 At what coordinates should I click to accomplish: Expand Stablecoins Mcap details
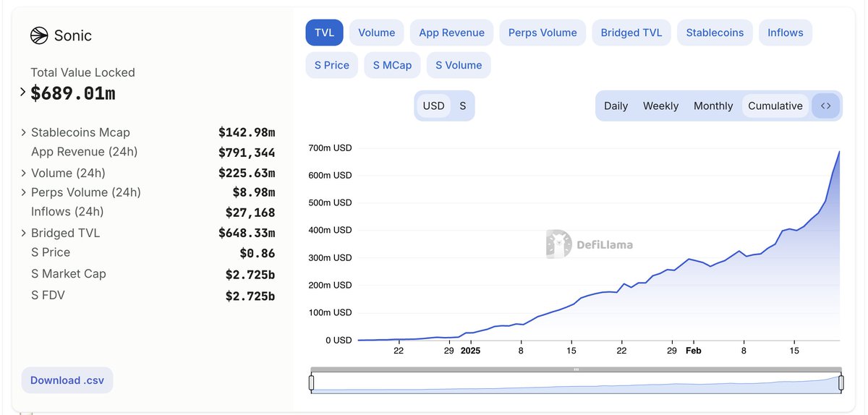pos(24,132)
